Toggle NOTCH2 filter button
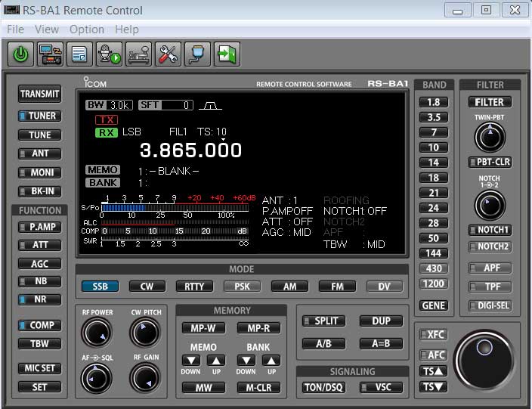The width and height of the screenshot is (532, 409). click(x=490, y=246)
